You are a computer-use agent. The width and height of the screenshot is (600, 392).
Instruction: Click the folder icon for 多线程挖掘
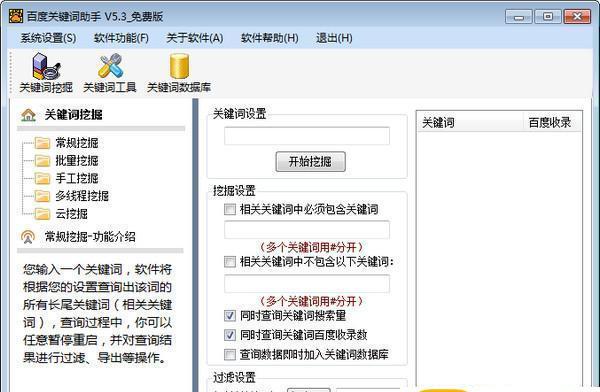42,196
